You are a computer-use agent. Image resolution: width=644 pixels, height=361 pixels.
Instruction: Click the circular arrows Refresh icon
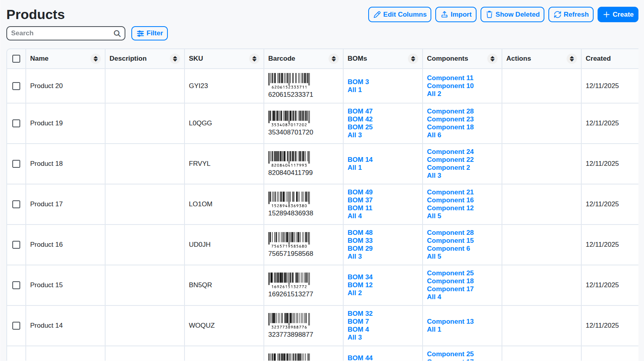click(x=557, y=14)
